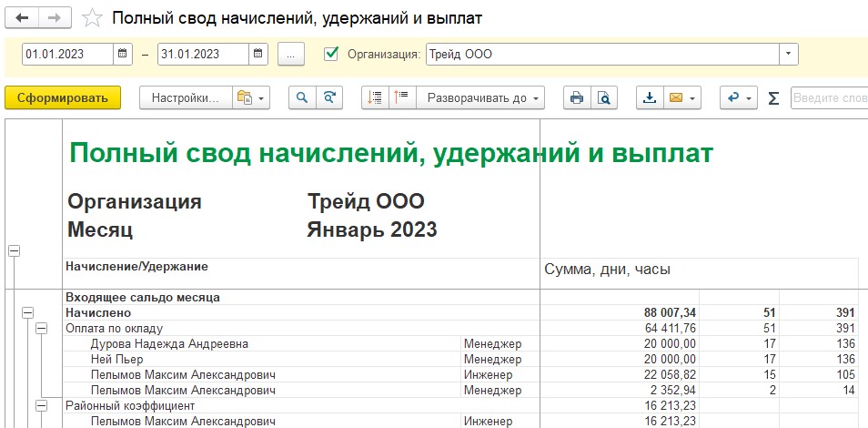Image resolution: width=868 pixels, height=428 pixels.
Task: Select the Начислено row label
Action: pos(98,312)
